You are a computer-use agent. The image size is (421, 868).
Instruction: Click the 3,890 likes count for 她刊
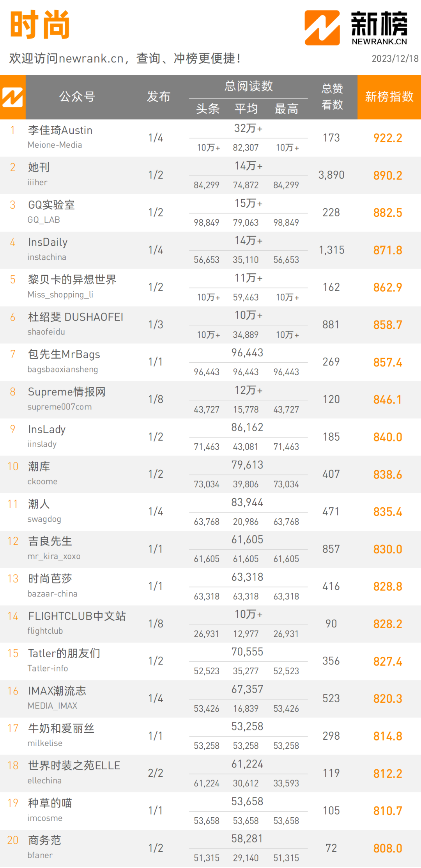(331, 175)
